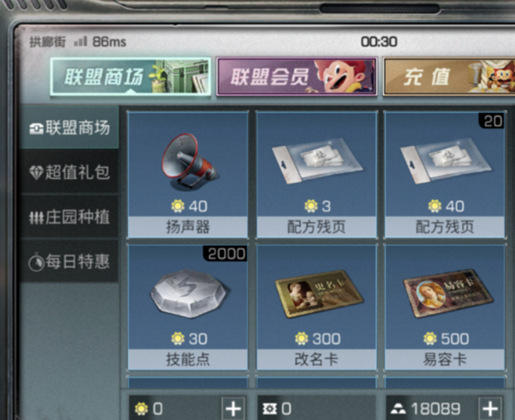The height and width of the screenshot is (420, 515).
Task: Select the 配方残页 item costing 3
Action: 317,174
